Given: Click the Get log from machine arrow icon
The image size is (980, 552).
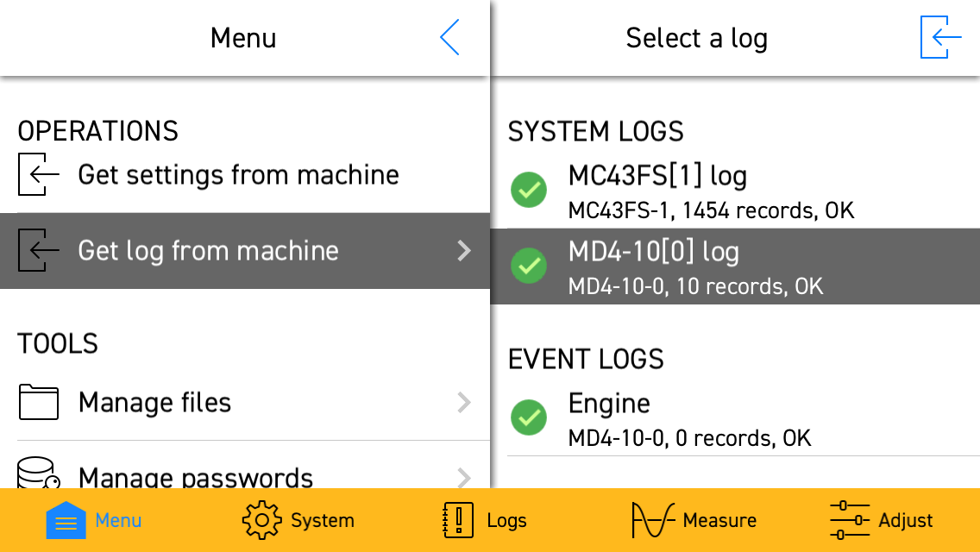Looking at the screenshot, I should pos(39,250).
